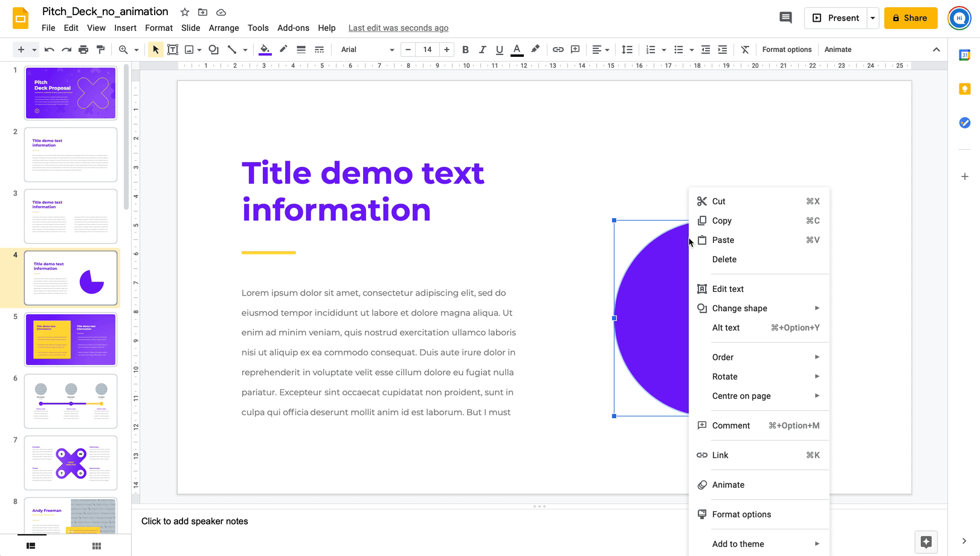The width and height of the screenshot is (980, 556).
Task: Select Animate in context menu
Action: click(x=759, y=485)
